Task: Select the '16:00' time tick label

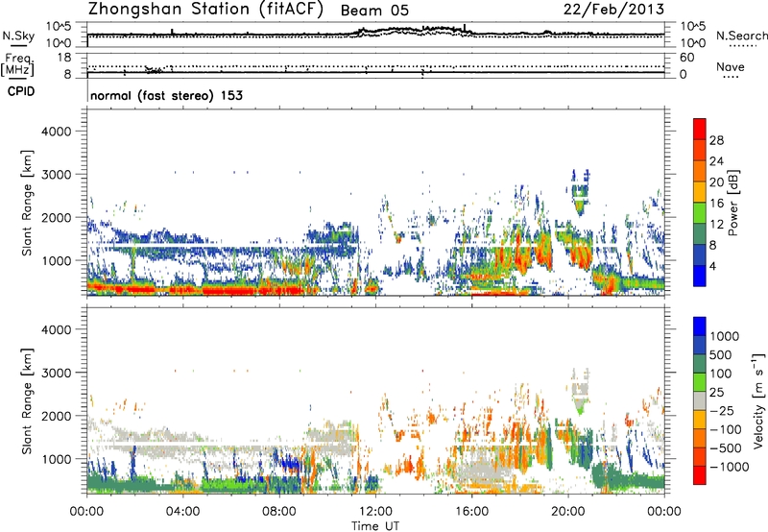Action: (x=471, y=512)
